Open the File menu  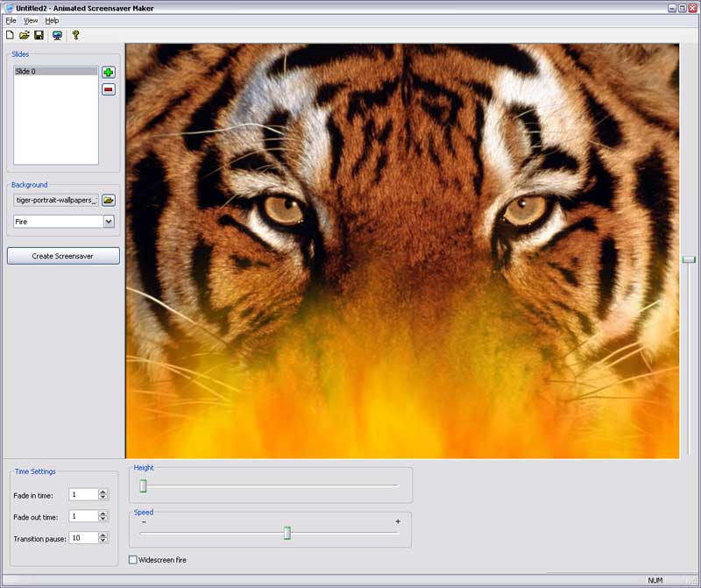(11, 20)
